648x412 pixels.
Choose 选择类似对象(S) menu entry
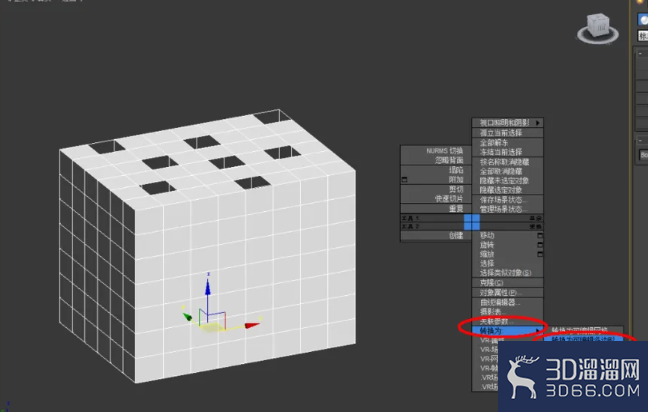pos(507,273)
